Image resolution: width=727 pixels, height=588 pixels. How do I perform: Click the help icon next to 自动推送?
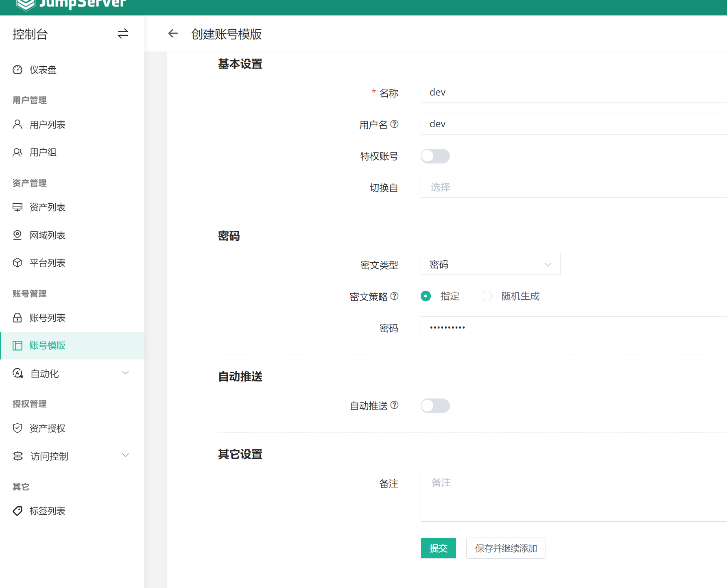394,405
